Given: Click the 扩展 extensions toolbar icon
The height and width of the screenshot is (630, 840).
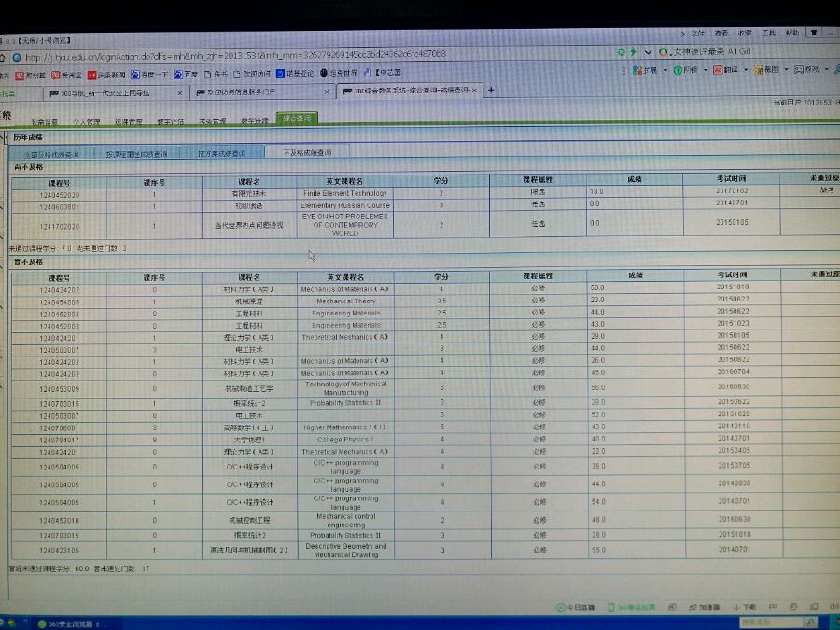Looking at the screenshot, I should tap(645, 70).
